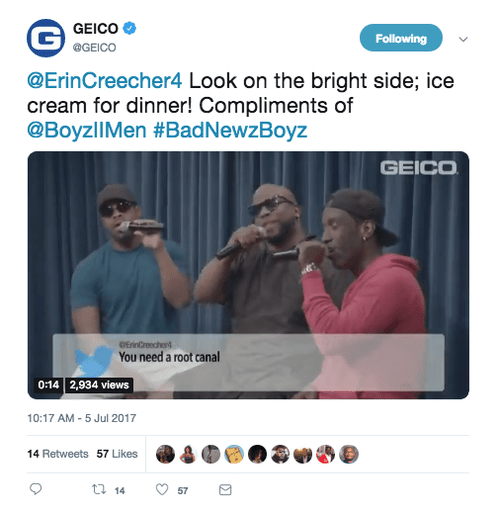500x520 pixels.
Task: Toggle the Following button
Action: [401, 38]
